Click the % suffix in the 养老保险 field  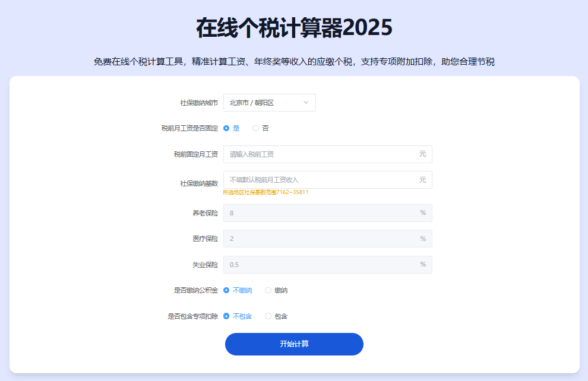coord(423,213)
